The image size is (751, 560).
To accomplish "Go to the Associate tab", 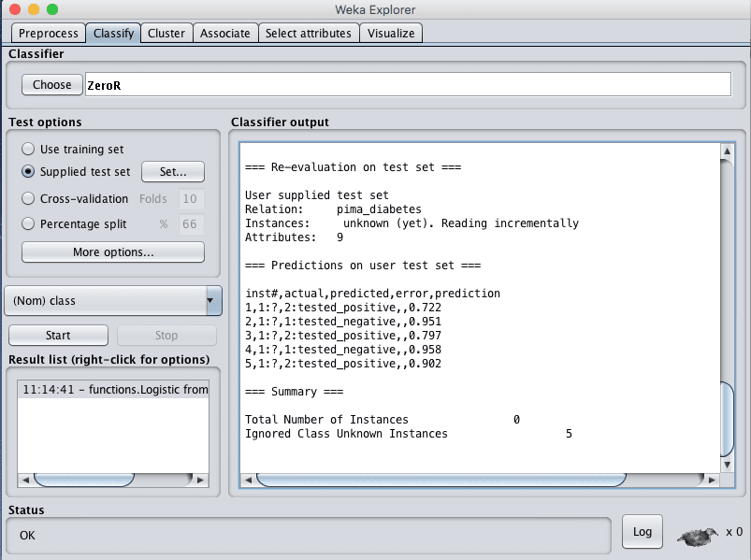I will [225, 33].
